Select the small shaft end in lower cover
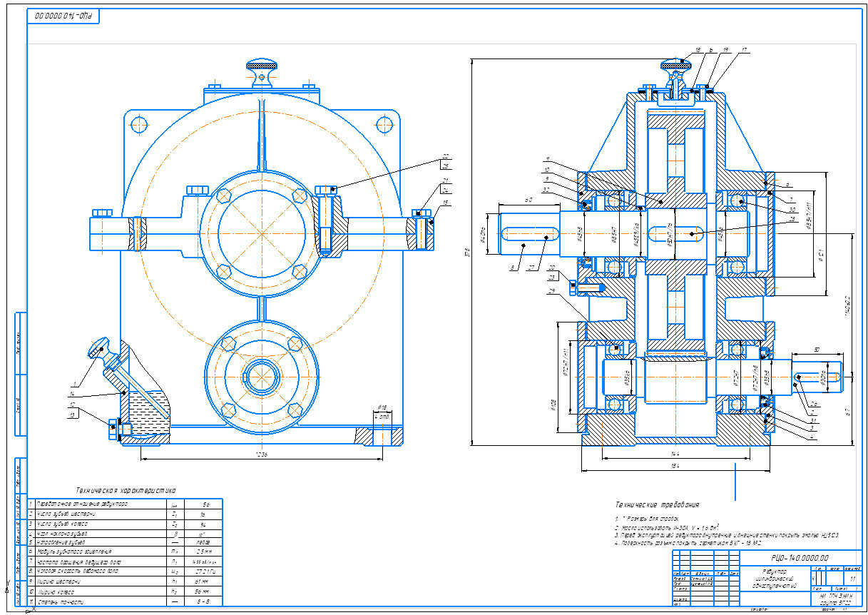 pos(256,376)
